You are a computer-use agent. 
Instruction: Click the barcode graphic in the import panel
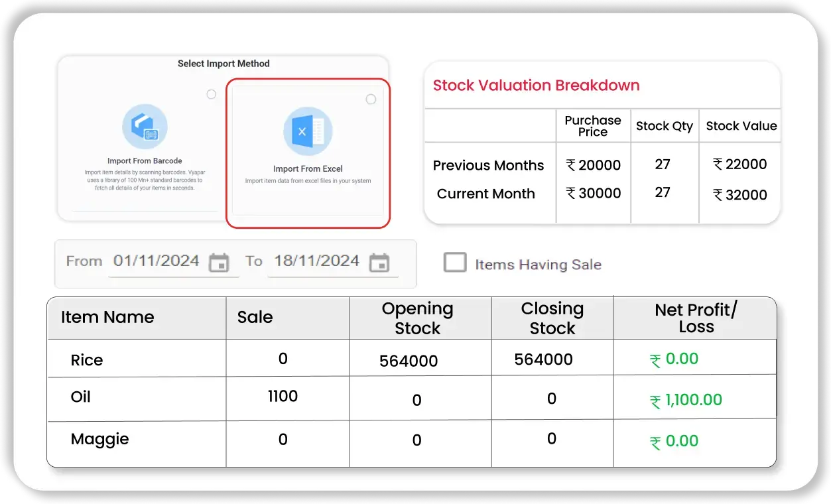[x=146, y=125]
